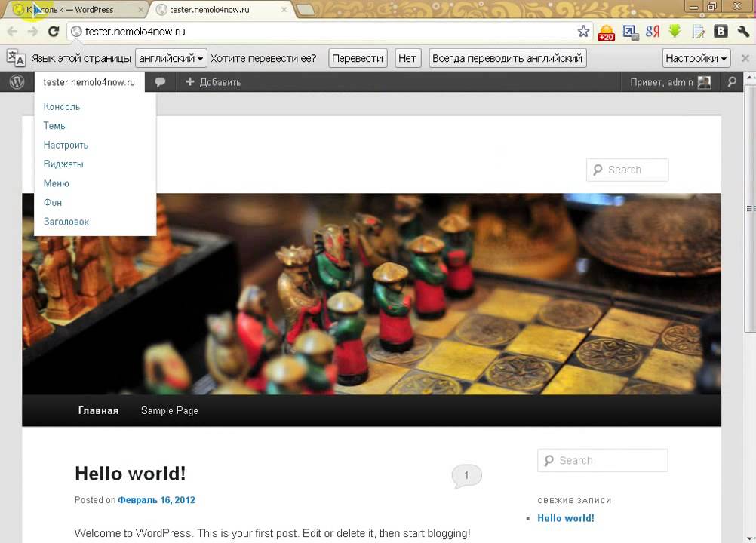Select Консоль from the site menu
Viewport: 756px width, 543px height.
[x=62, y=106]
